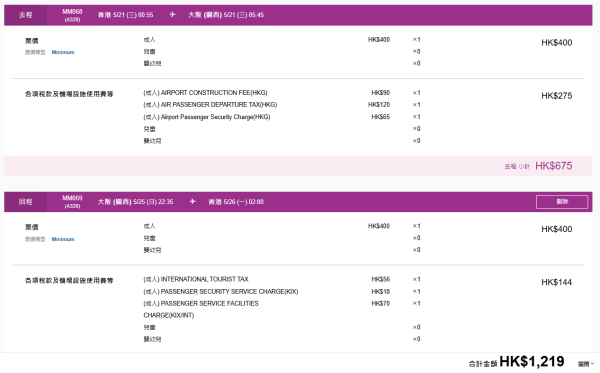This screenshot has height=373, width=600.
Task: Click the 合計金額 label
Action: pos(483,363)
